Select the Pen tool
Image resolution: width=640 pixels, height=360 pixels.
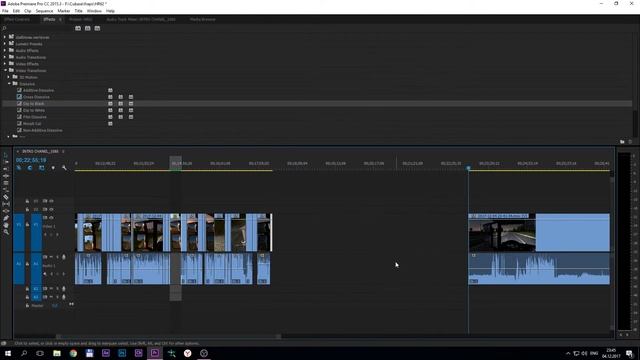coord(6,218)
